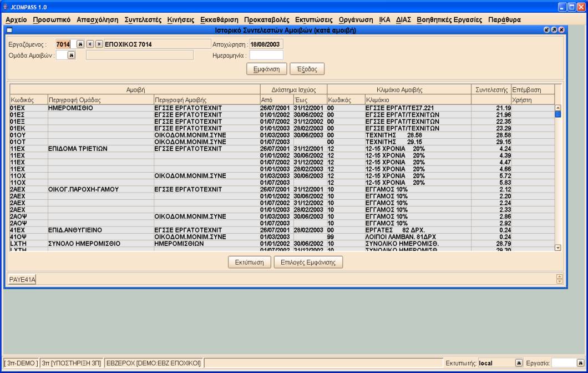The width and height of the screenshot is (588, 373).
Task: Select the row with code 41ΕΧ
Action: (x=282, y=230)
